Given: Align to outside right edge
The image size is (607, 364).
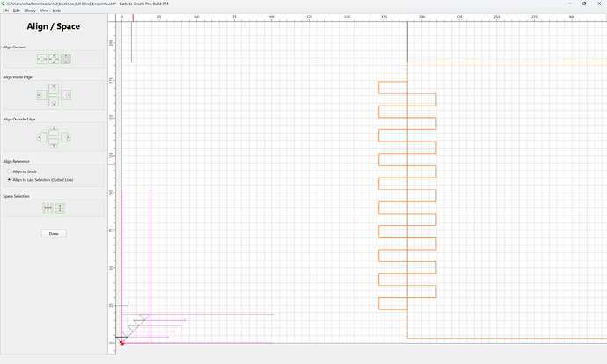Looking at the screenshot, I should pyautogui.click(x=66, y=137).
